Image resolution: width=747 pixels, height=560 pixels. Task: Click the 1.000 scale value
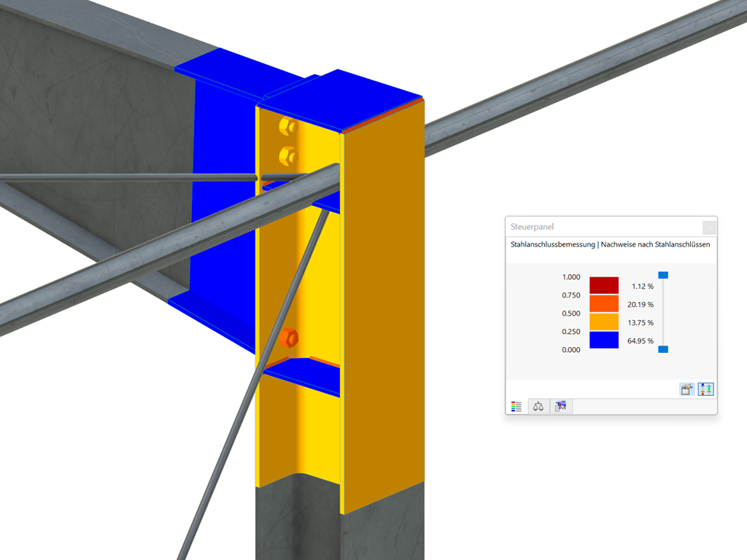click(571, 277)
